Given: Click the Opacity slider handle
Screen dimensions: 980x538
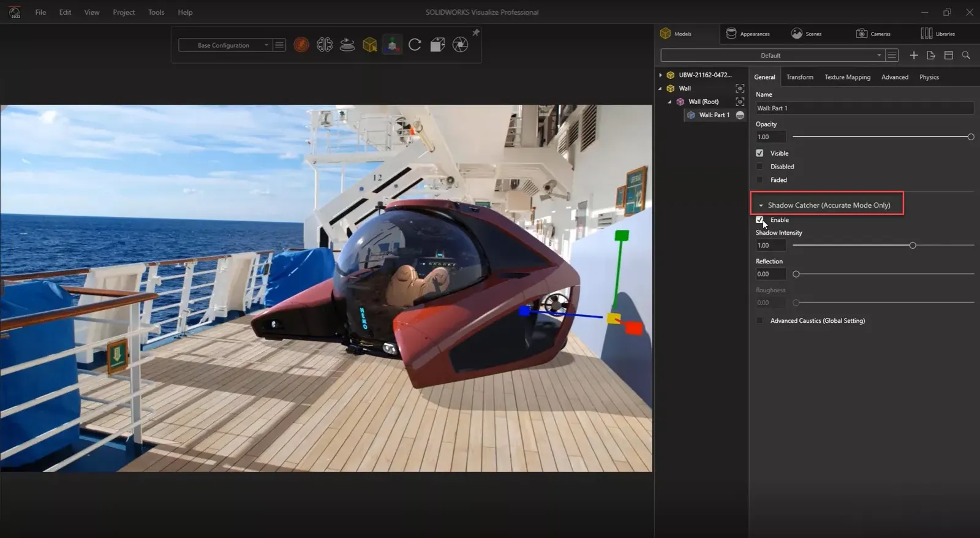Looking at the screenshot, I should click(971, 137).
